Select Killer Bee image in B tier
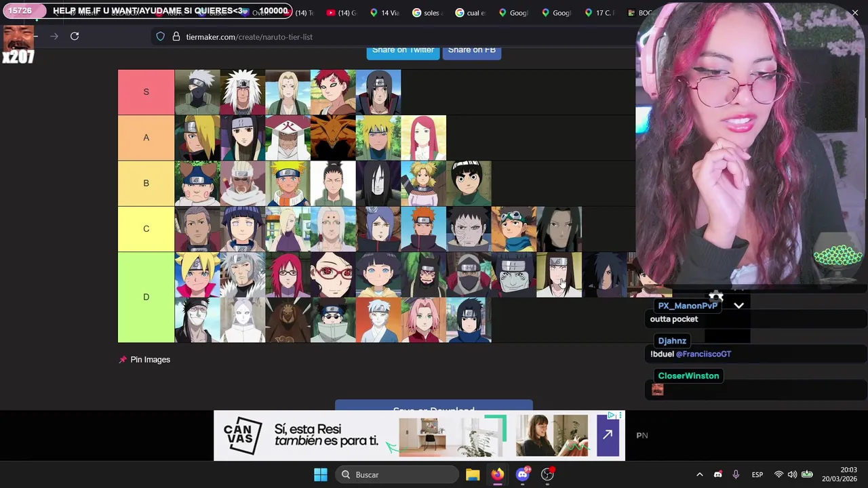 point(243,183)
